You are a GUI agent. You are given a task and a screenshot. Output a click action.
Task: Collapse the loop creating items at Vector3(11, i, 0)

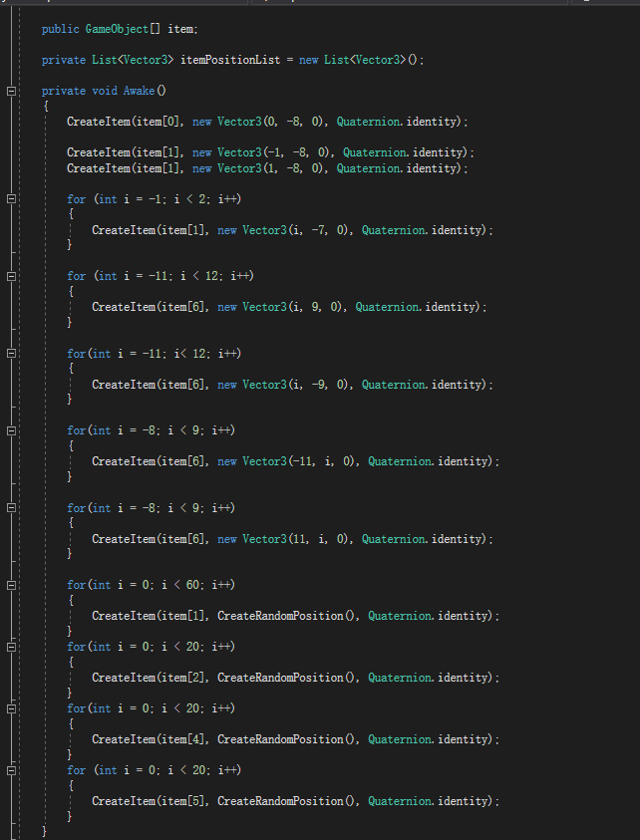tap(11, 507)
